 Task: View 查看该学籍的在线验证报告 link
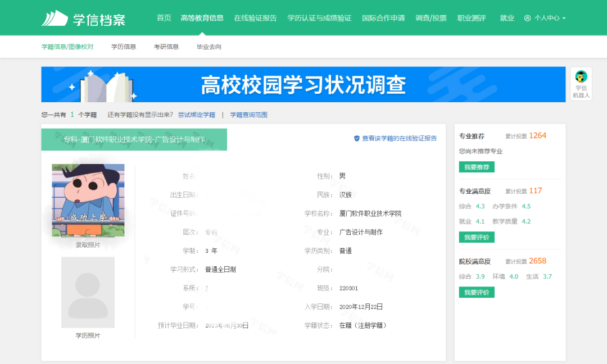tap(399, 138)
